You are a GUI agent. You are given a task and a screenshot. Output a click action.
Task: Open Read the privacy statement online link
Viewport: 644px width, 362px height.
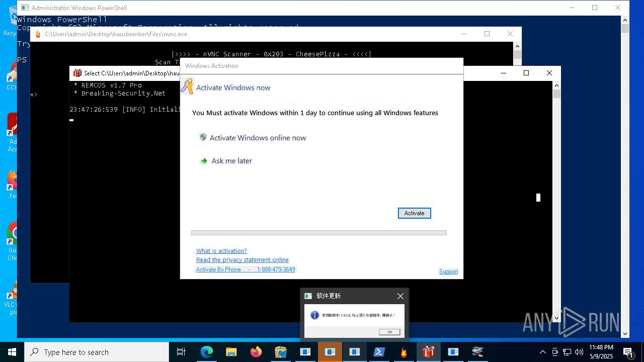243,260
